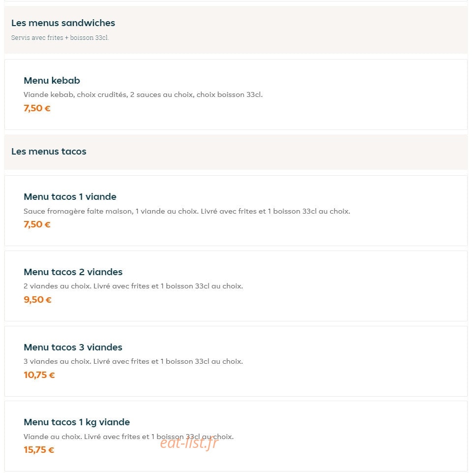Screen dimensions: 476x473
Task: Click the Viande au choix description in 1 kg menu
Action: click(x=128, y=437)
